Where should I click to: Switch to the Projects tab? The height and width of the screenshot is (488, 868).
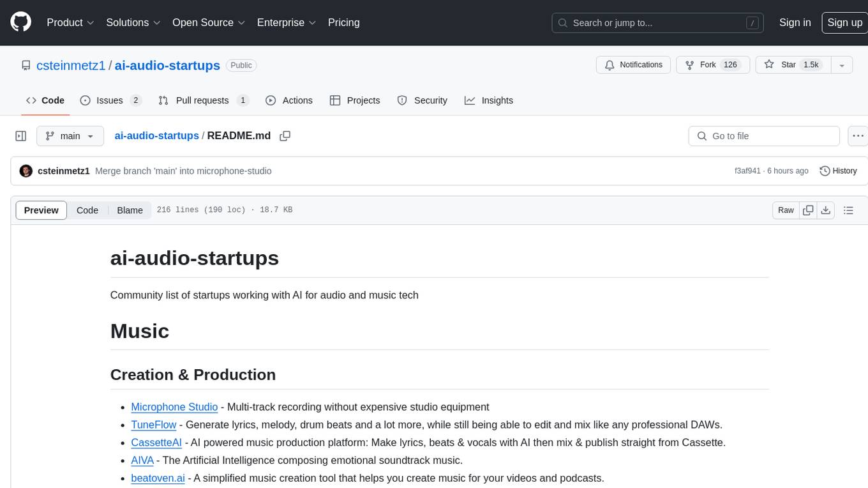pyautogui.click(x=355, y=100)
